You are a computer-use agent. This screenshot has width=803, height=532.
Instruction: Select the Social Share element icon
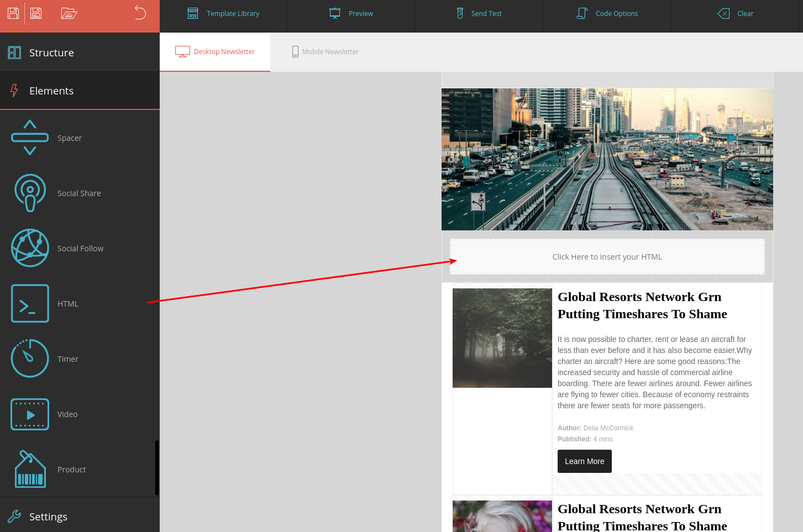[x=30, y=193]
